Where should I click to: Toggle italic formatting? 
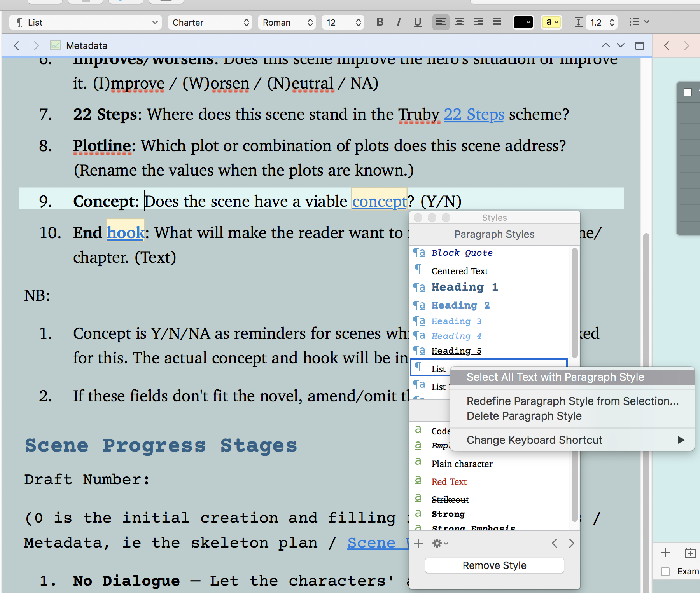point(399,22)
